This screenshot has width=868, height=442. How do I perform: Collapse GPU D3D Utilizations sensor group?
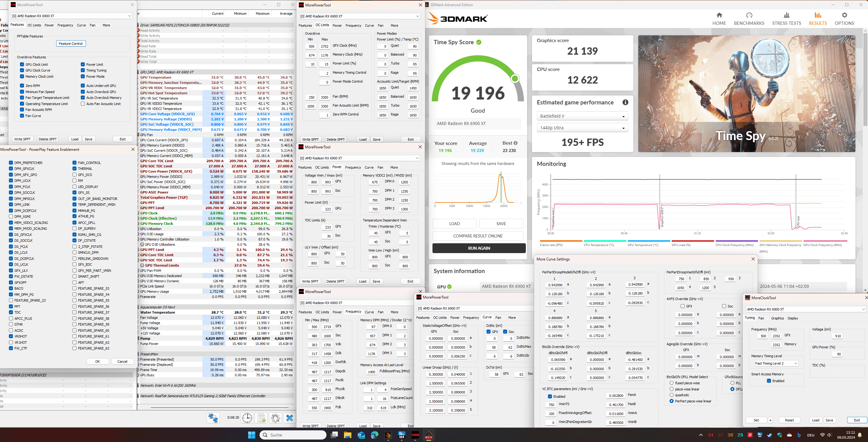(142, 244)
